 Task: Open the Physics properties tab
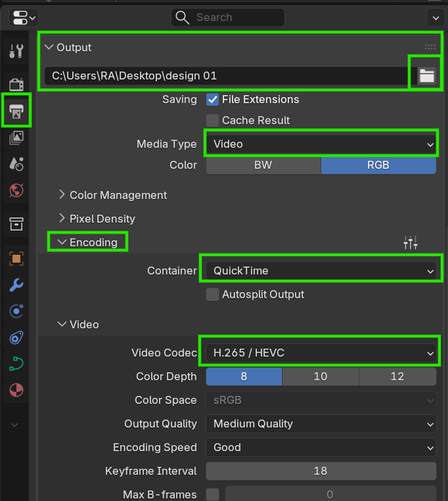coord(16,311)
